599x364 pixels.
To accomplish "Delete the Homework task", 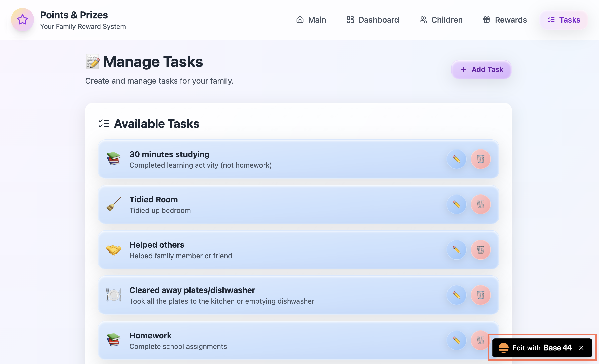I will pyautogui.click(x=479, y=340).
